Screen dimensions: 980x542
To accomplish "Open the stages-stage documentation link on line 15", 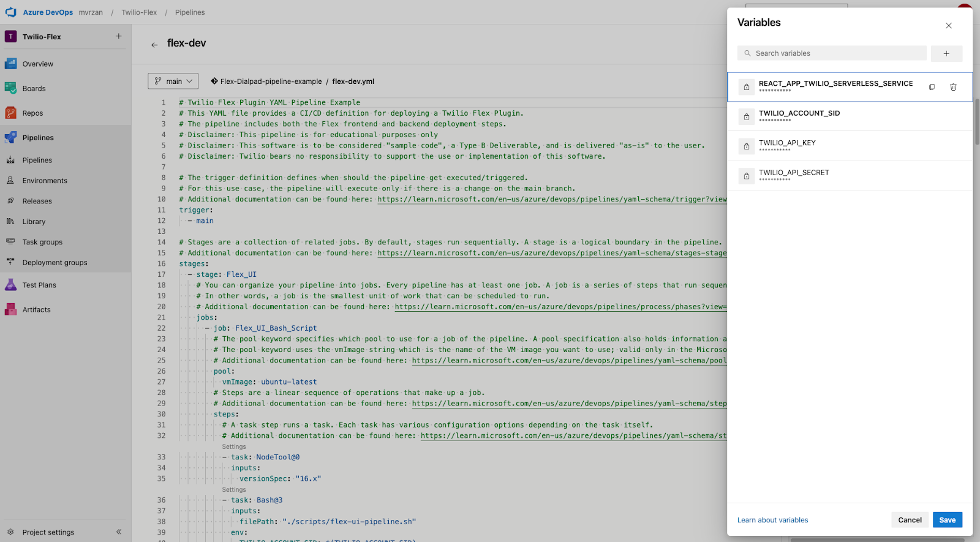I will click(x=552, y=253).
